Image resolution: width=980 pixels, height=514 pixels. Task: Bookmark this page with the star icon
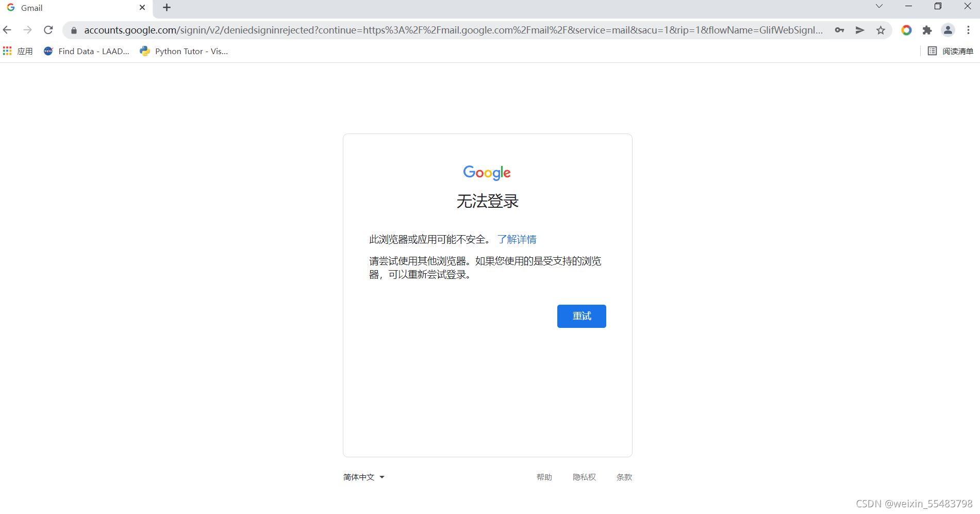881,30
